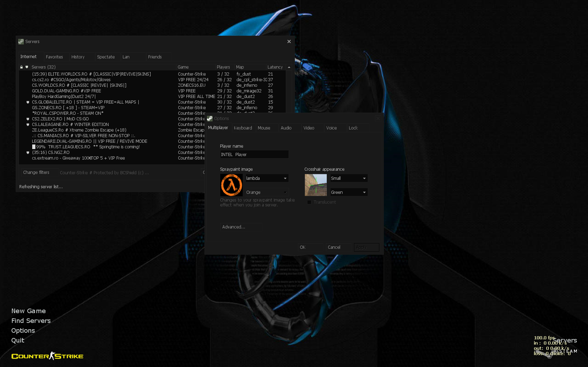This screenshot has height=367, width=588.
Task: Click the Steam icon in Options title bar
Action: [210, 119]
